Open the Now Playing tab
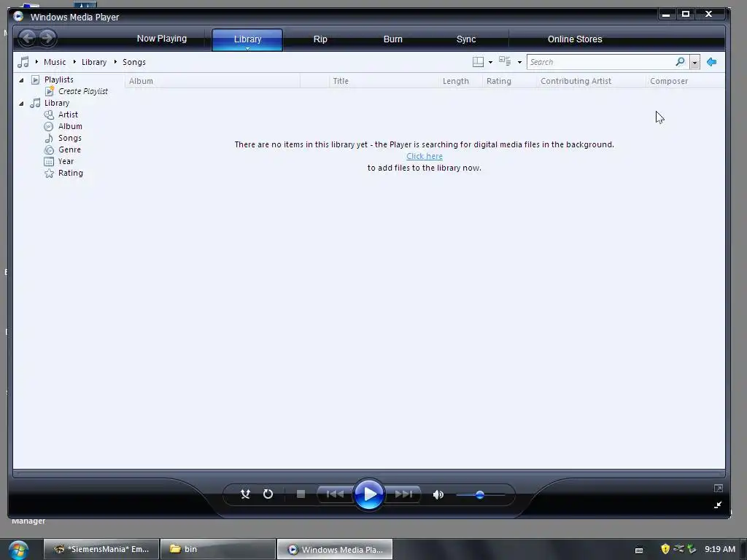The width and height of the screenshot is (747, 560). pyautogui.click(x=162, y=39)
